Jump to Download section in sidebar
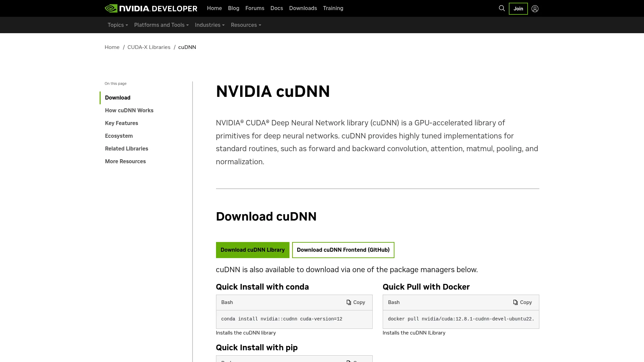Viewport: 644px width, 362px height. click(118, 98)
